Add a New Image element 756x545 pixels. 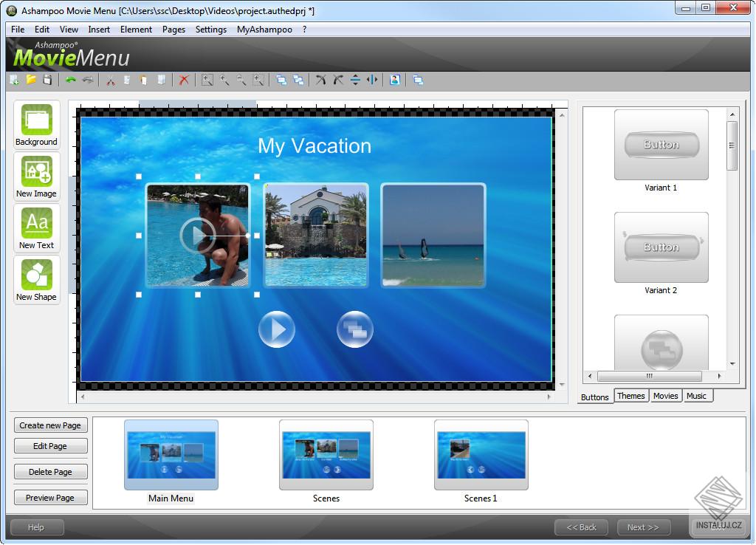point(37,176)
